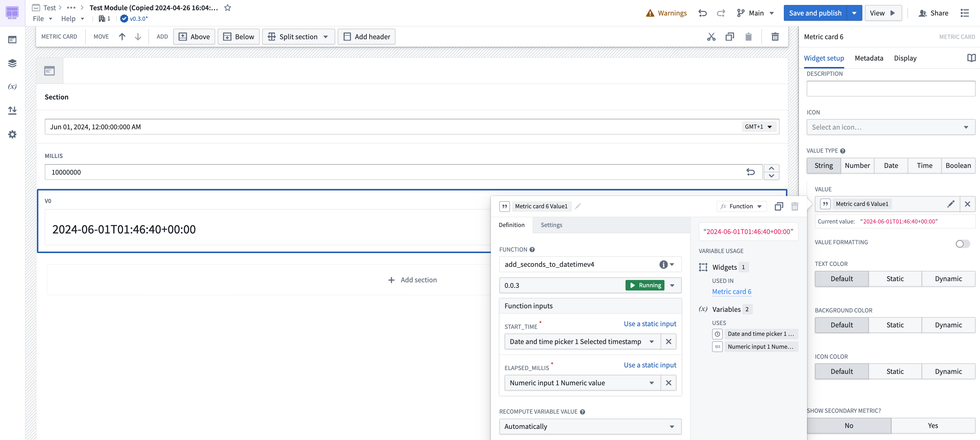This screenshot has width=980, height=440.
Task: Open Save and publish dropdown arrow
Action: coord(854,13)
